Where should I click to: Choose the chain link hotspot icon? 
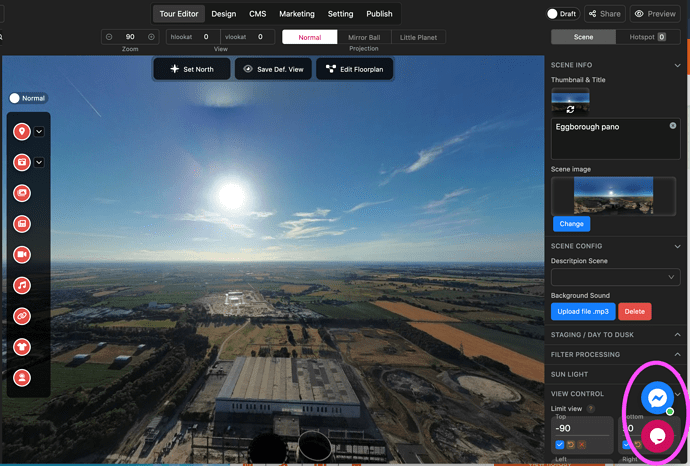tap(22, 316)
